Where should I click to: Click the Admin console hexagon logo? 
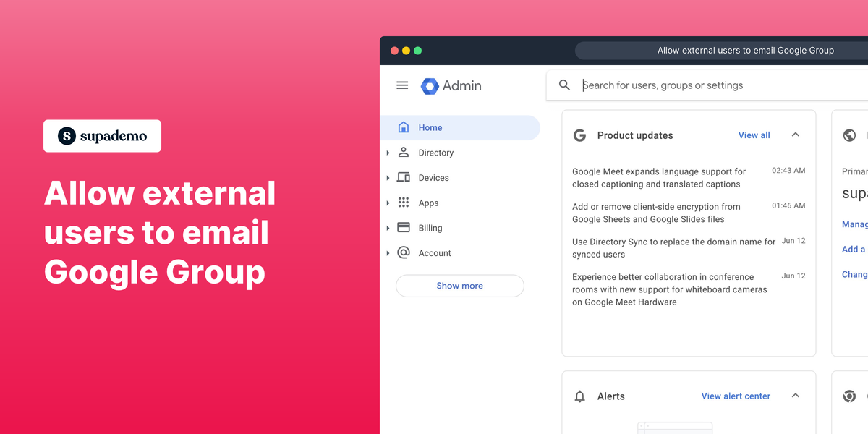tap(430, 85)
